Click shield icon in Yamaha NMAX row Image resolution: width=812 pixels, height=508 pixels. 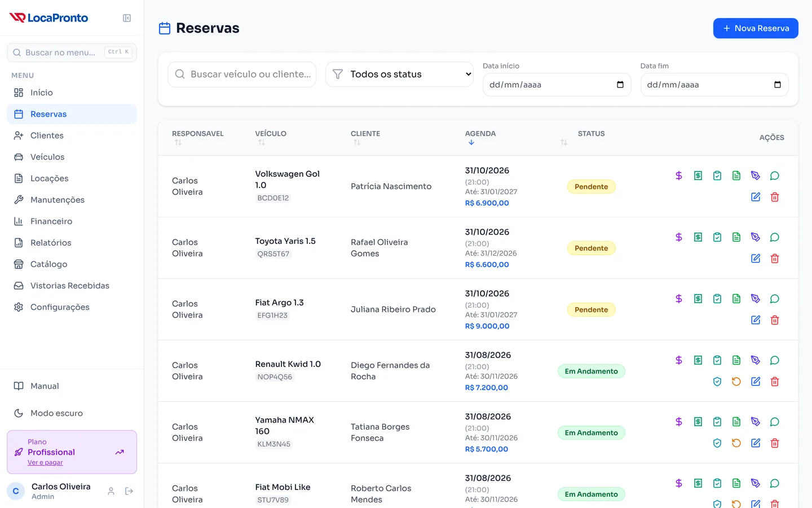click(717, 443)
